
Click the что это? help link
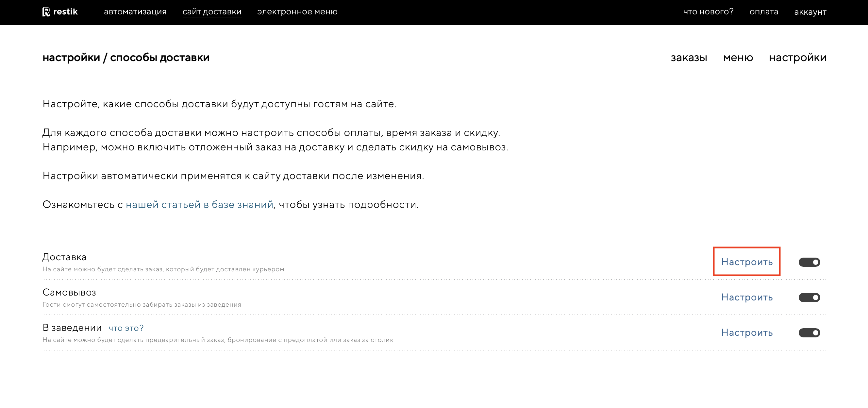click(126, 328)
